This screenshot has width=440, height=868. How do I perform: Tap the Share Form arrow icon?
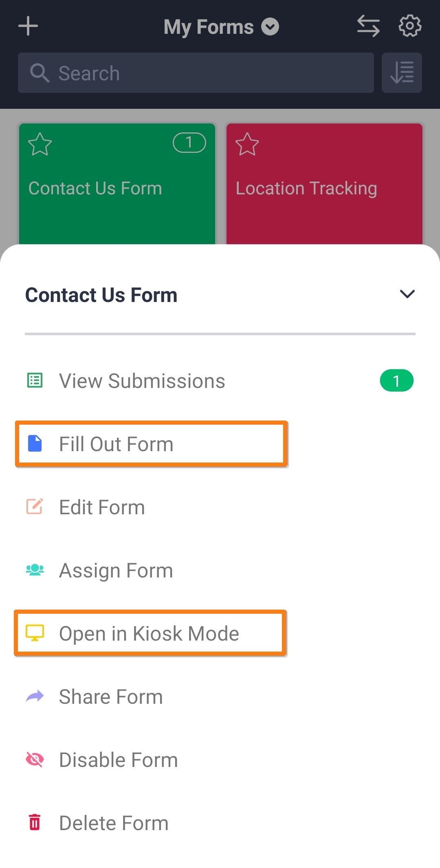point(35,696)
